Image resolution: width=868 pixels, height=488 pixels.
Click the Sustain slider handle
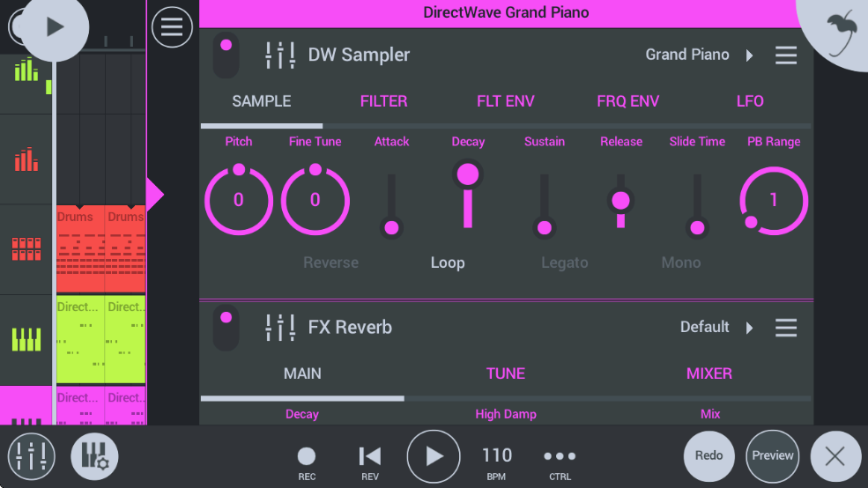[x=545, y=227]
